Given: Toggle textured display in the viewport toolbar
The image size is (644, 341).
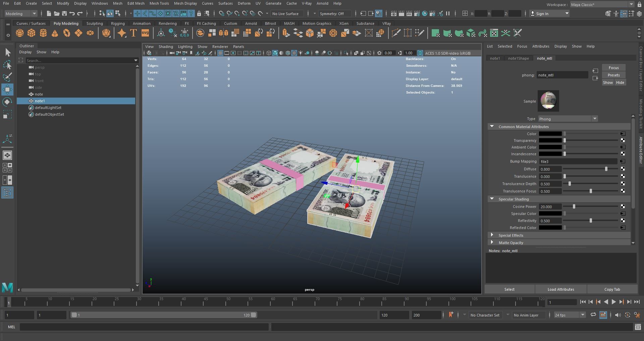Looking at the screenshot, I should 294,53.
